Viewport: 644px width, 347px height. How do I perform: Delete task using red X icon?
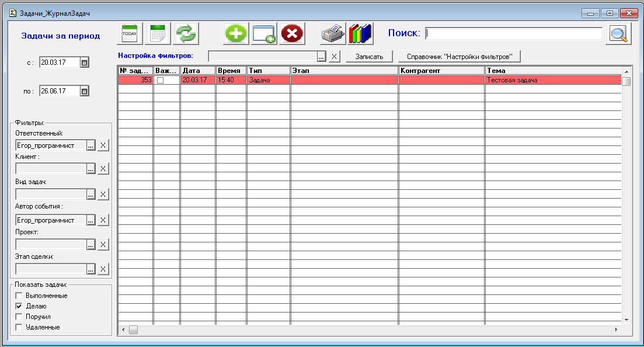(x=292, y=34)
